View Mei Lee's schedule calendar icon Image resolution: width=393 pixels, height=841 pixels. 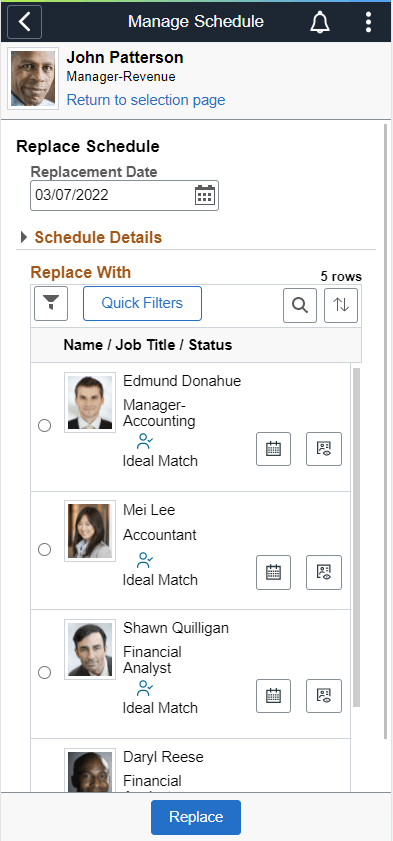pos(273,572)
